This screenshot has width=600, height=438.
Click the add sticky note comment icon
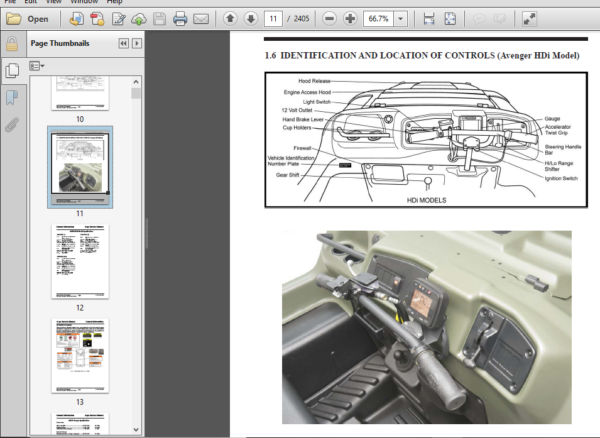coord(479,18)
